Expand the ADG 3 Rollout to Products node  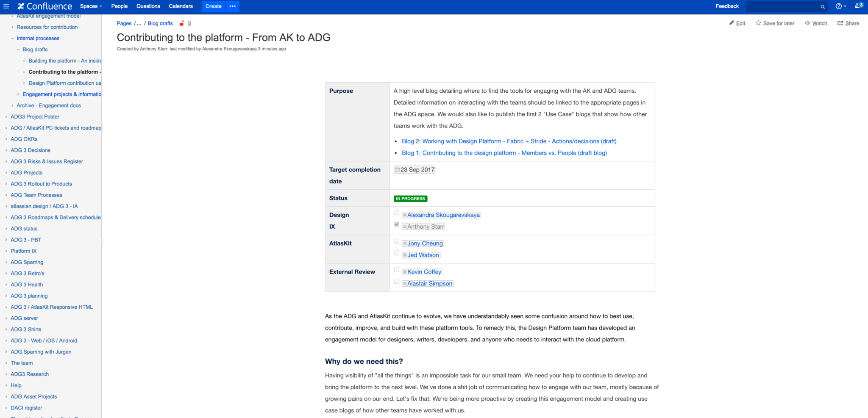click(x=6, y=184)
